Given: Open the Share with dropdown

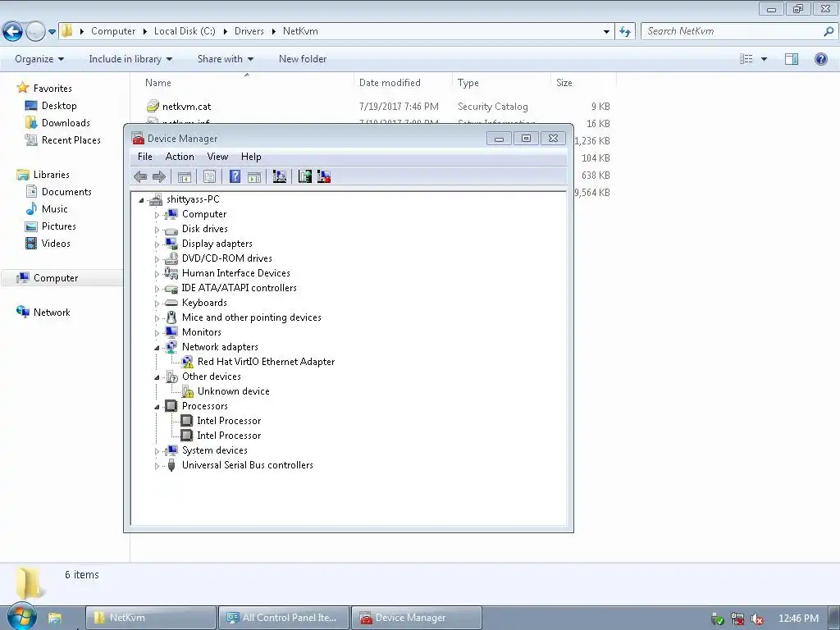Looking at the screenshot, I should 226,59.
